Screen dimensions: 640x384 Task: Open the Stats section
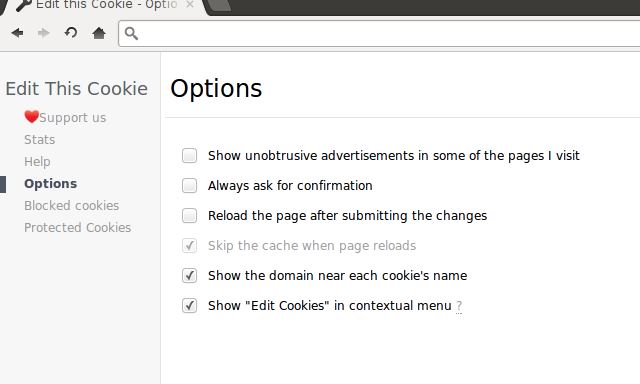point(40,140)
